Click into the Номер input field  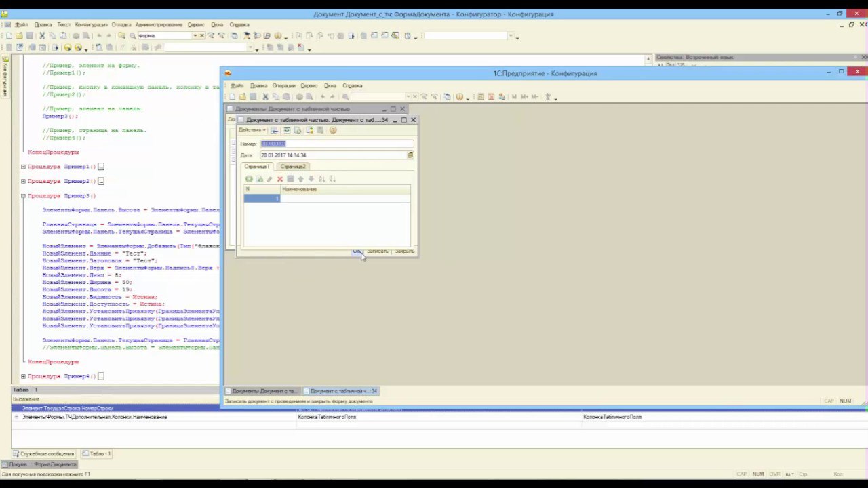(x=336, y=144)
